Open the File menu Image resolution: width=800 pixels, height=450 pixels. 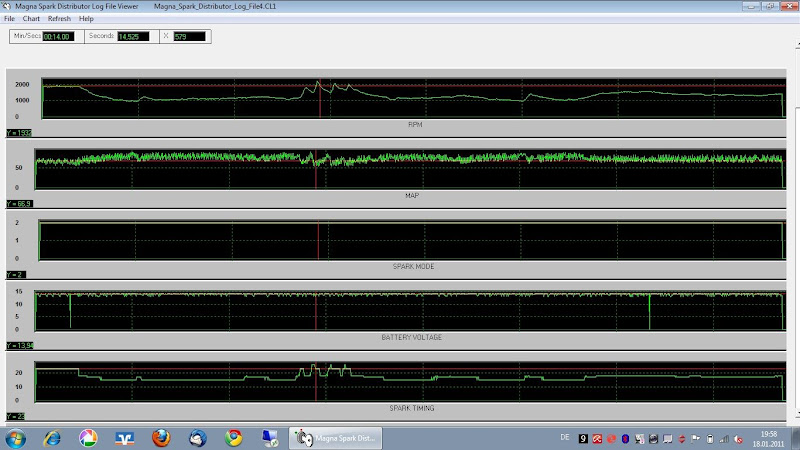(9, 19)
